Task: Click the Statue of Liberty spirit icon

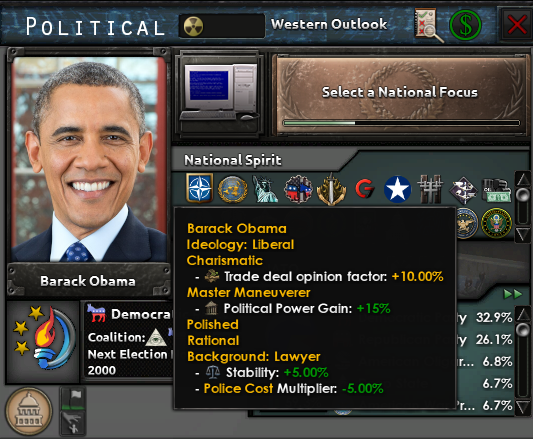Action: 265,189
